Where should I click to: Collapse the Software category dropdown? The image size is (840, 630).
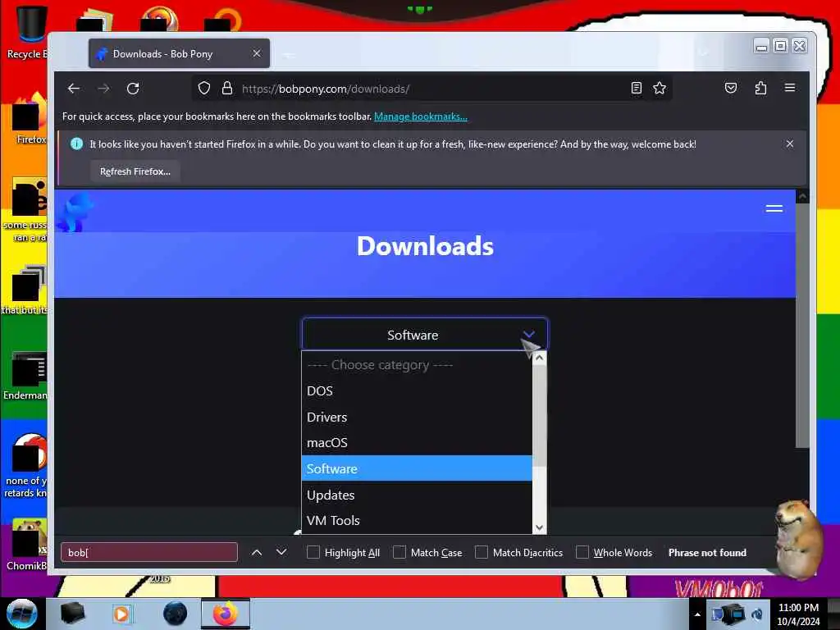click(x=425, y=335)
